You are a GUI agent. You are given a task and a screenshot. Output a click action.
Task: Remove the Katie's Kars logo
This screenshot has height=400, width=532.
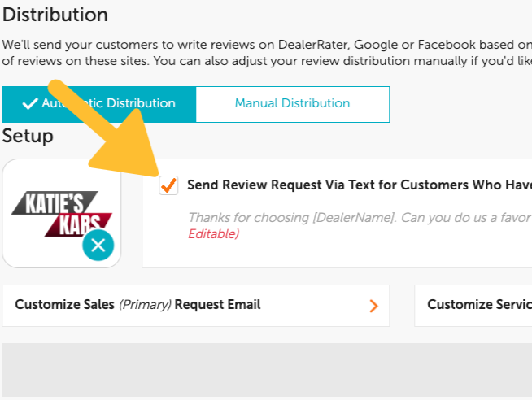pos(98,245)
